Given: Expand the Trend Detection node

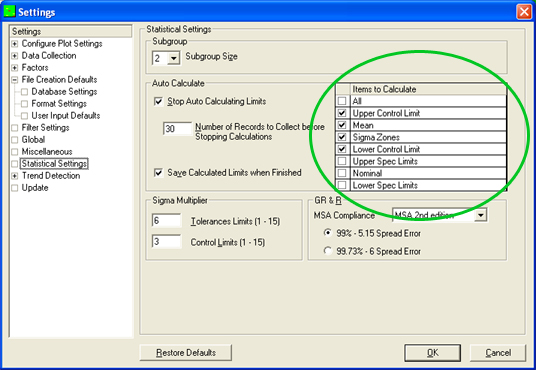Looking at the screenshot, I should click(x=15, y=176).
